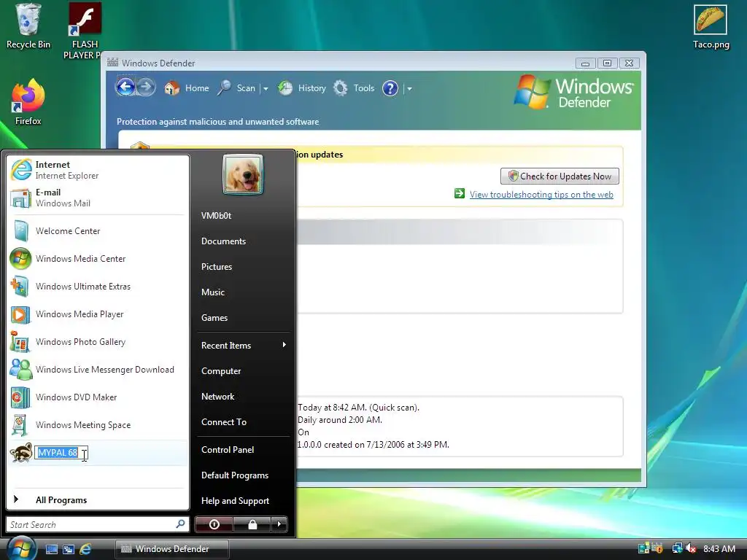Screen dimensions: 747x560
Task: Click Windows Defender taskbar button
Action: pyautogui.click(x=172, y=549)
